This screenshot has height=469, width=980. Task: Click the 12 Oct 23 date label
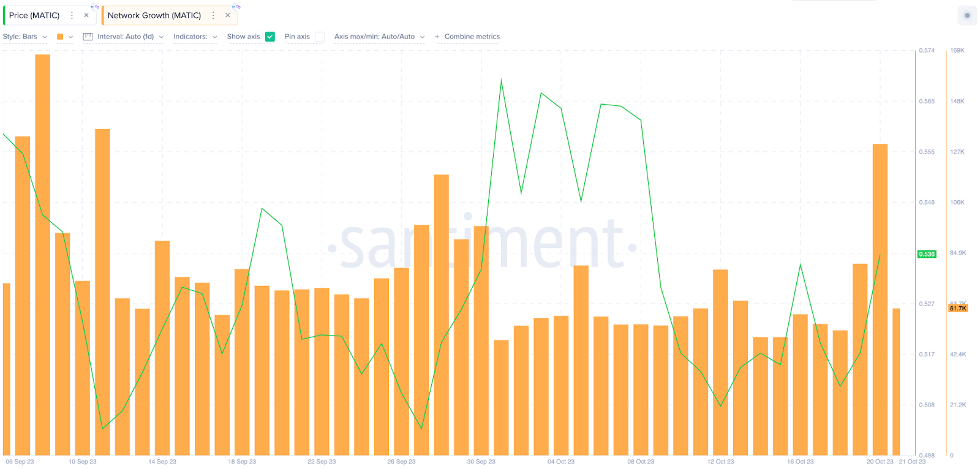(x=720, y=462)
